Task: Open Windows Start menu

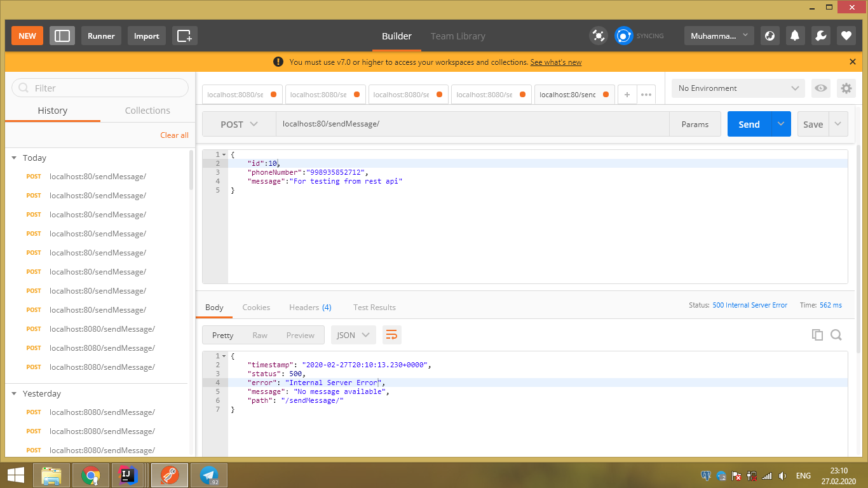Action: (x=16, y=475)
